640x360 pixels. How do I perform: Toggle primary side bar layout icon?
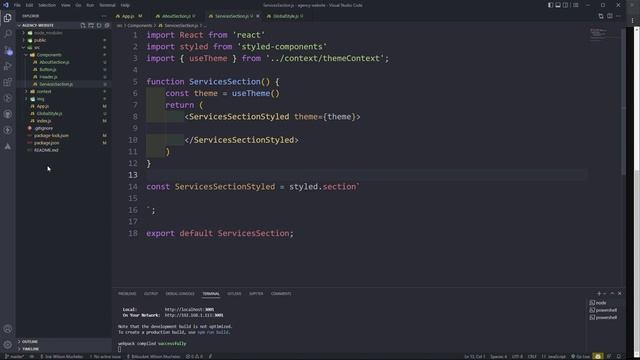coord(550,5)
